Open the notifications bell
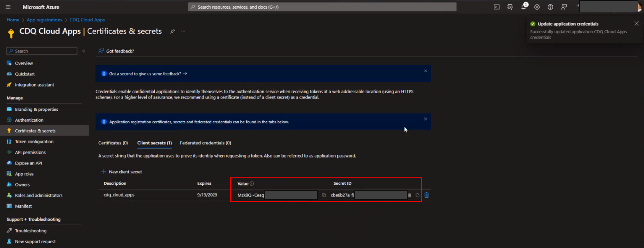This screenshot has height=248, width=644. tap(524, 7)
